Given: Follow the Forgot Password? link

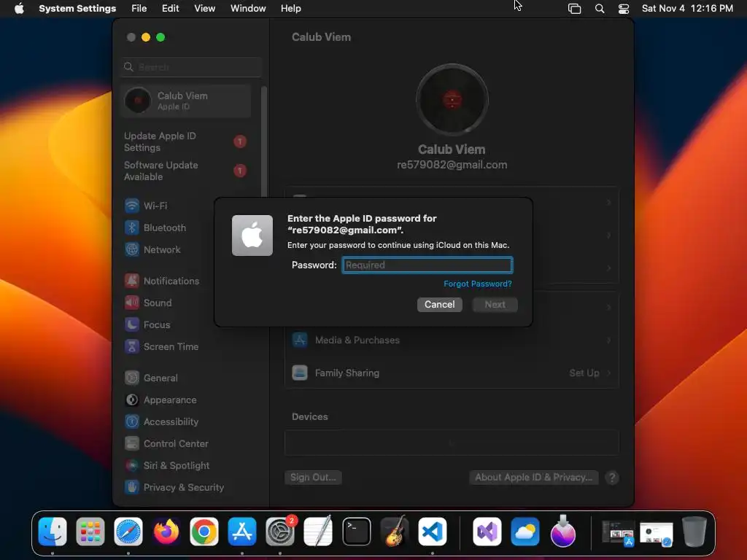Looking at the screenshot, I should tap(477, 284).
